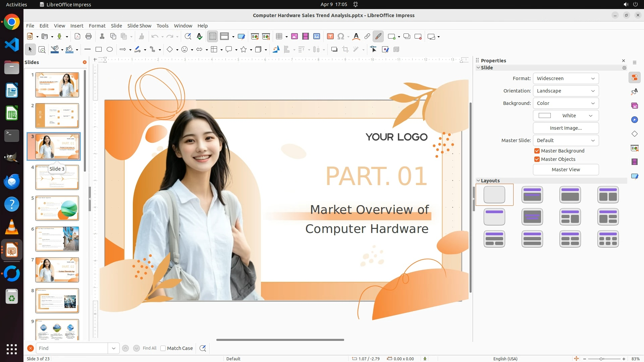The width and height of the screenshot is (644, 362).
Task: Enable the Match Case checkbox
Action: click(163, 348)
